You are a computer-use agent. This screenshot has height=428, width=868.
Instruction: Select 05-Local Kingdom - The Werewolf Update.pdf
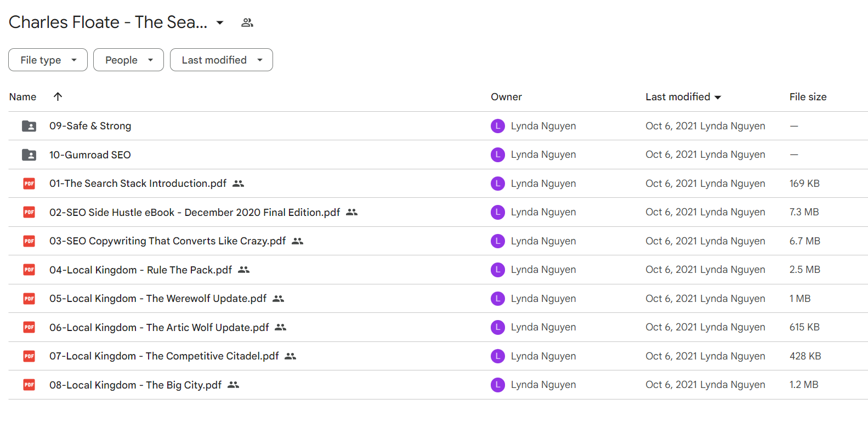click(158, 299)
